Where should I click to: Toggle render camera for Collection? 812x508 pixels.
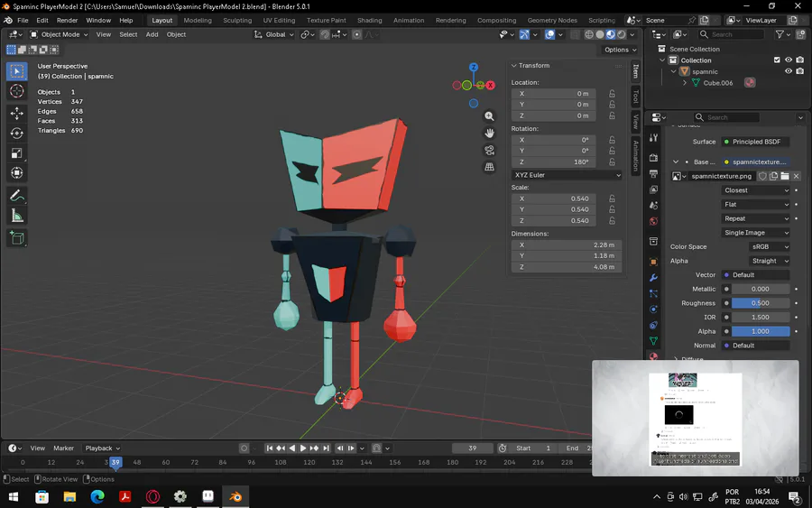pyautogui.click(x=800, y=60)
